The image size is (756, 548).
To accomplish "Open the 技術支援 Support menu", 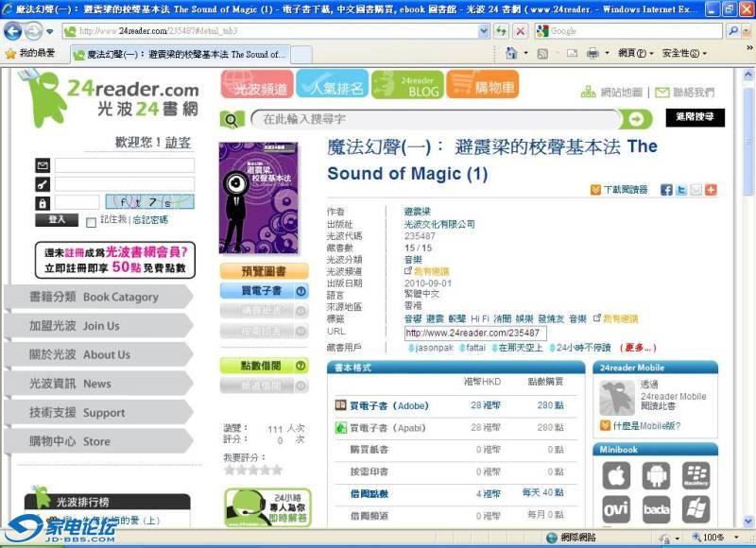I will point(99,413).
